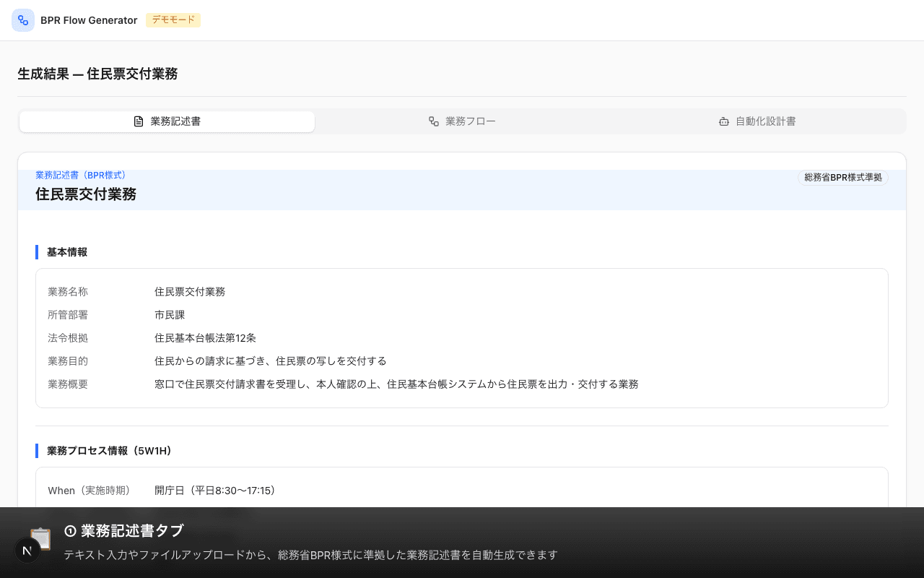The image size is (924, 578).
Task: Click the flow-node icon beside 業務フロー
Action: (432, 121)
